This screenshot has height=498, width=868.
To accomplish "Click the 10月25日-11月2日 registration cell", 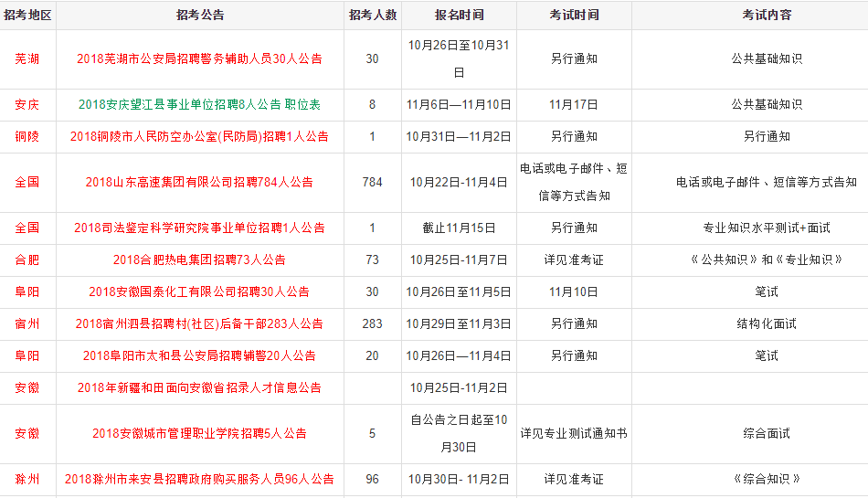I will (459, 387).
